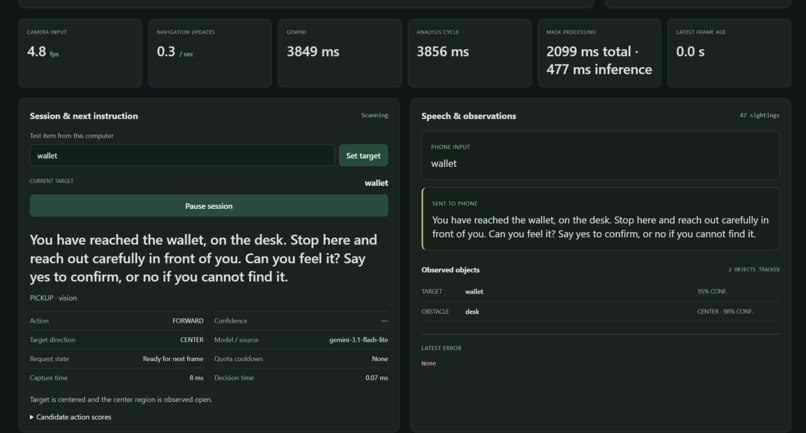Select the Navigation Updates 0.3 / sec card

tap(210, 53)
